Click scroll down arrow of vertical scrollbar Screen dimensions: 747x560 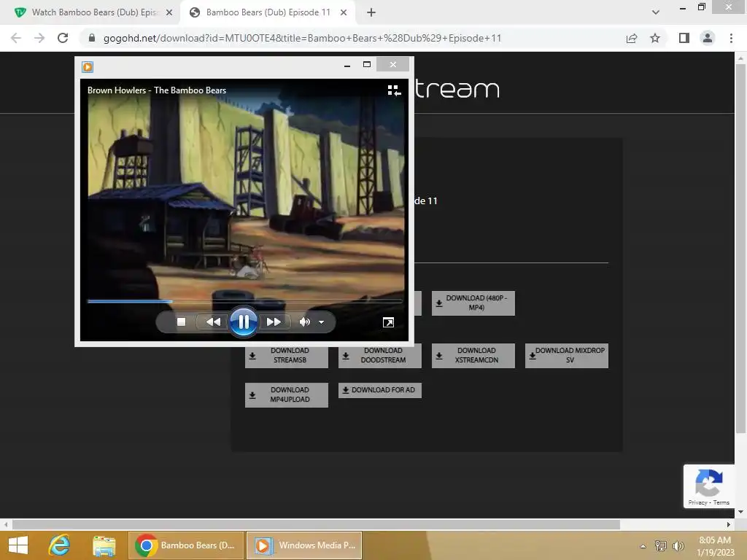click(740, 512)
